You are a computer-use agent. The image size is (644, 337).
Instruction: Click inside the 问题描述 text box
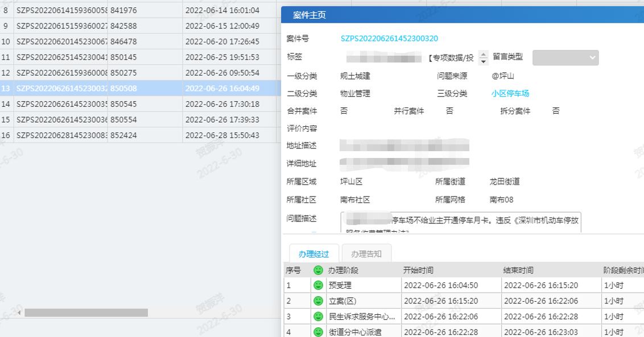[461, 222]
